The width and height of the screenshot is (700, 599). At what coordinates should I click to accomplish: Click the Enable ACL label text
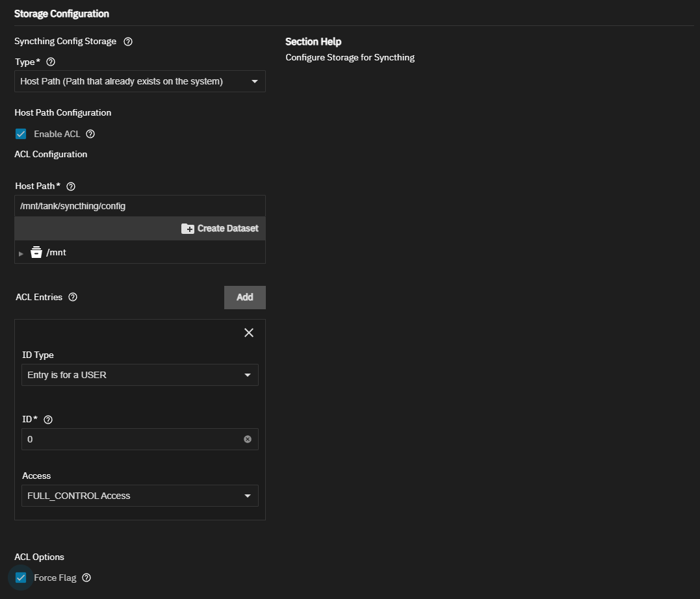(57, 134)
